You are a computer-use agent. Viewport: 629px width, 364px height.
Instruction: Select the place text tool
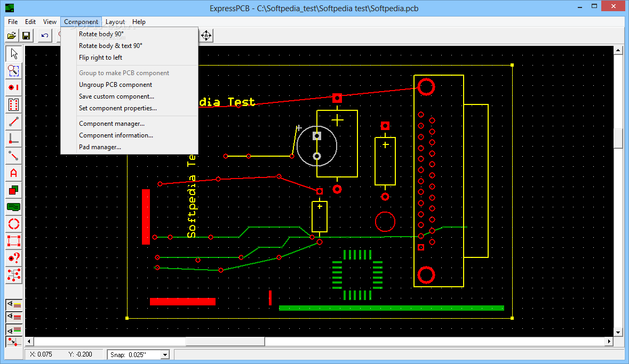pos(14,173)
